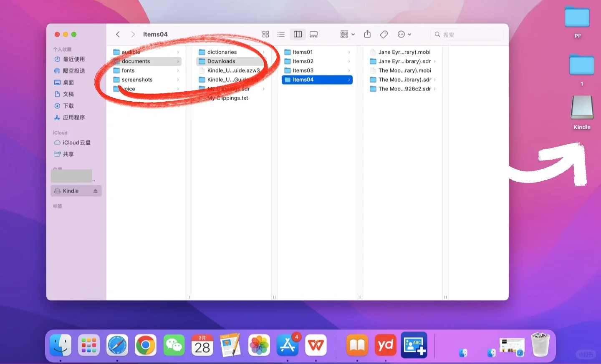Open Safari from the Dock
Screen dimensions: 601x364
coord(117,345)
